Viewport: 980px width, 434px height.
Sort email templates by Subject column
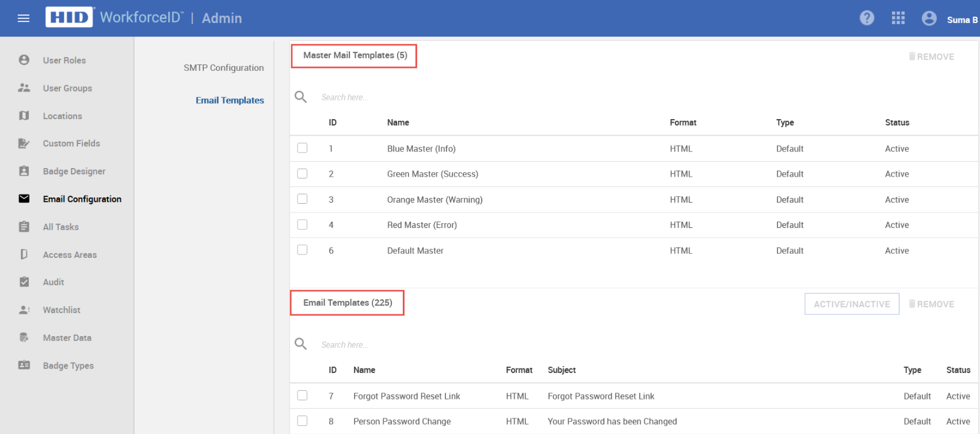point(562,370)
